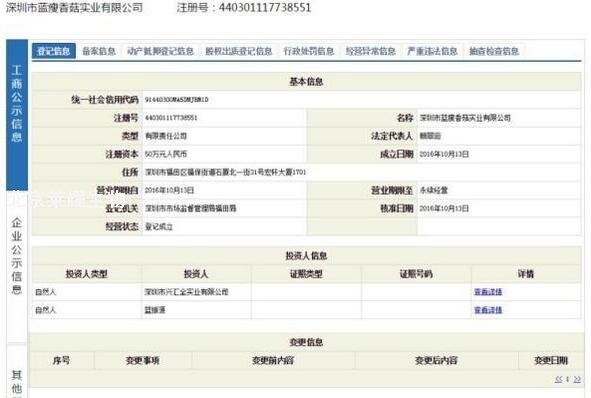Click the 统一社会信用代码 value cell
This screenshot has height=398, width=591.
click(x=361, y=100)
